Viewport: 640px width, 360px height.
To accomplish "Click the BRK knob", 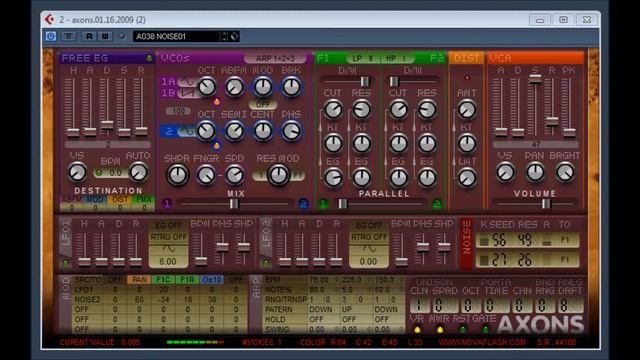I will click(291, 87).
